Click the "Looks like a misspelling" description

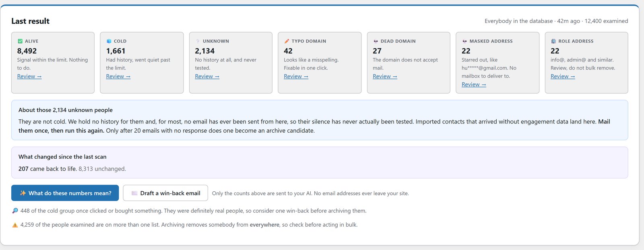coord(311,64)
